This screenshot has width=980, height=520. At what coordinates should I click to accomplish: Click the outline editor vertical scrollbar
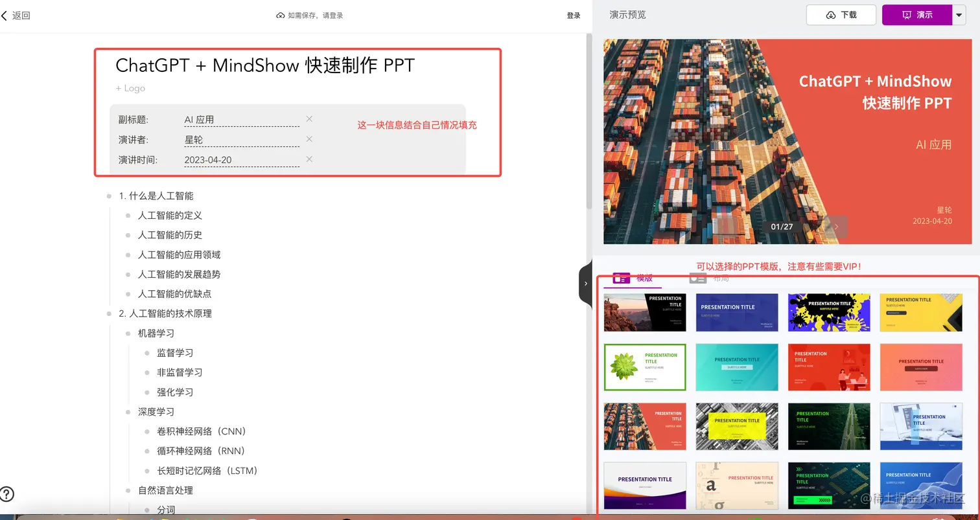tap(589, 121)
